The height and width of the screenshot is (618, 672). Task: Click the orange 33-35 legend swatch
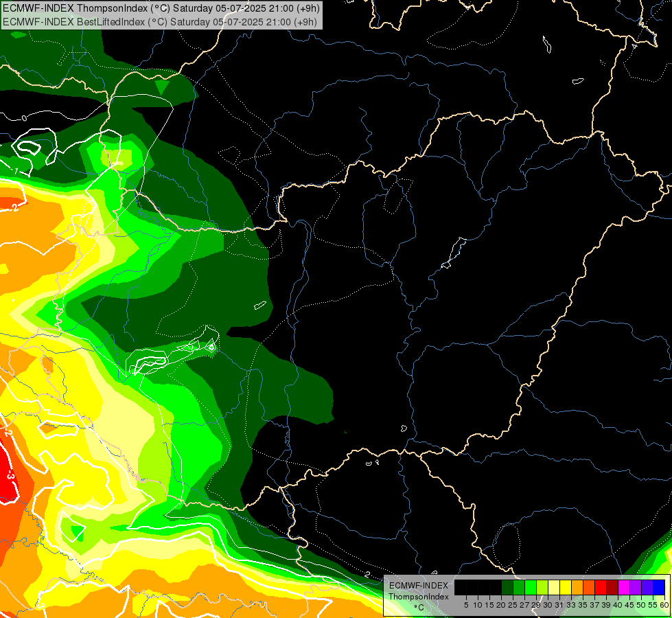(577, 587)
